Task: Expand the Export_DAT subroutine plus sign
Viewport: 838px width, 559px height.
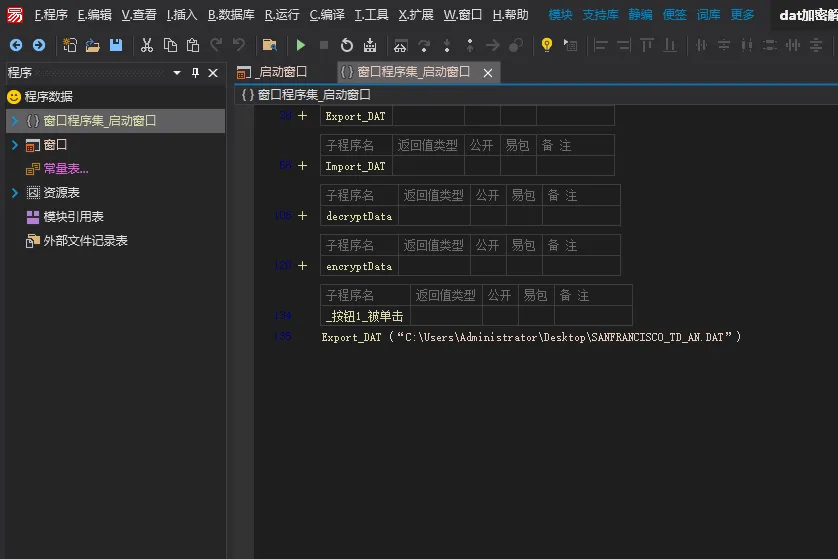Action: point(302,116)
